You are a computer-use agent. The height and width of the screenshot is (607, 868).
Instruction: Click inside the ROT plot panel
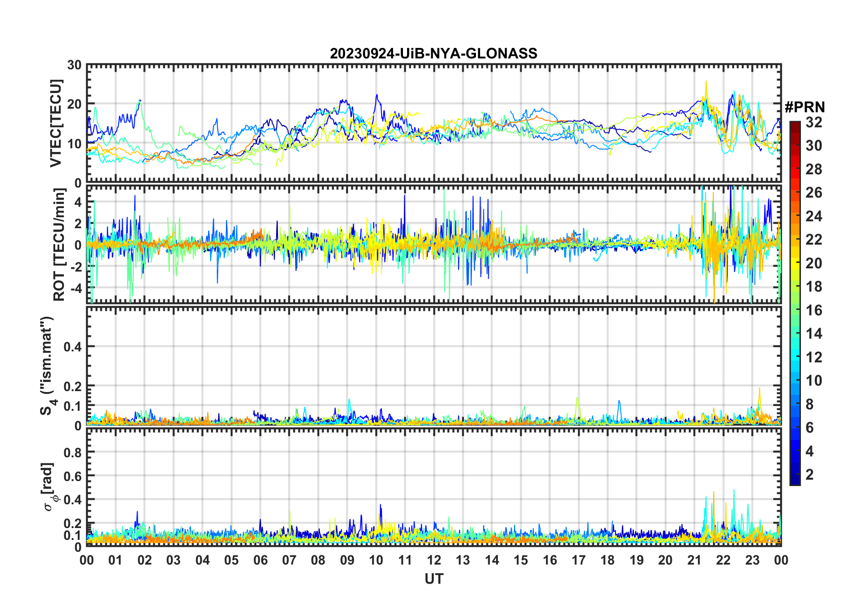pyautogui.click(x=434, y=244)
